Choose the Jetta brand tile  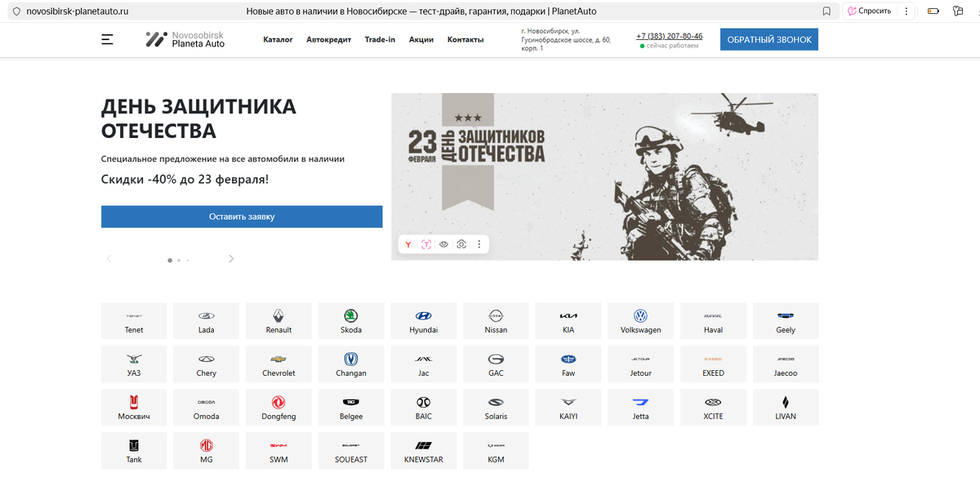tap(641, 407)
